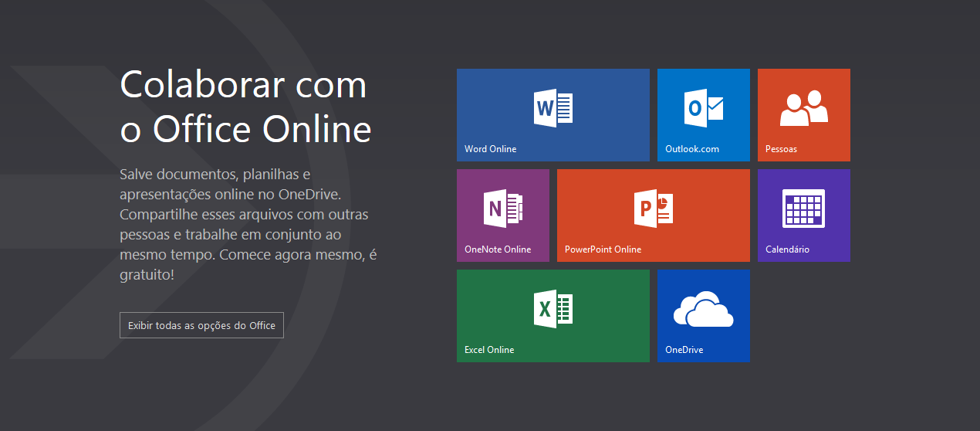
Task: Select the 'Word Online' tile label
Action: tap(491, 149)
